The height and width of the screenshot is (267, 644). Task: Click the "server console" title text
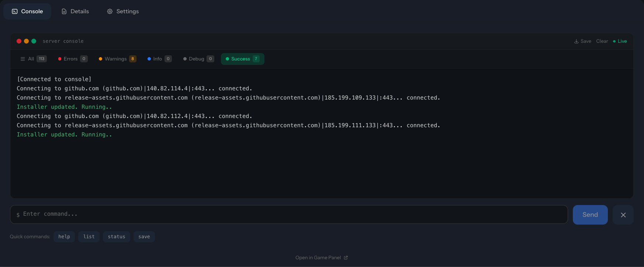pyautogui.click(x=63, y=41)
